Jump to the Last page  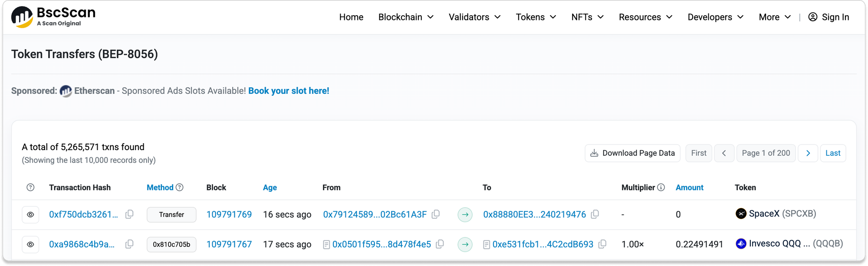point(833,153)
